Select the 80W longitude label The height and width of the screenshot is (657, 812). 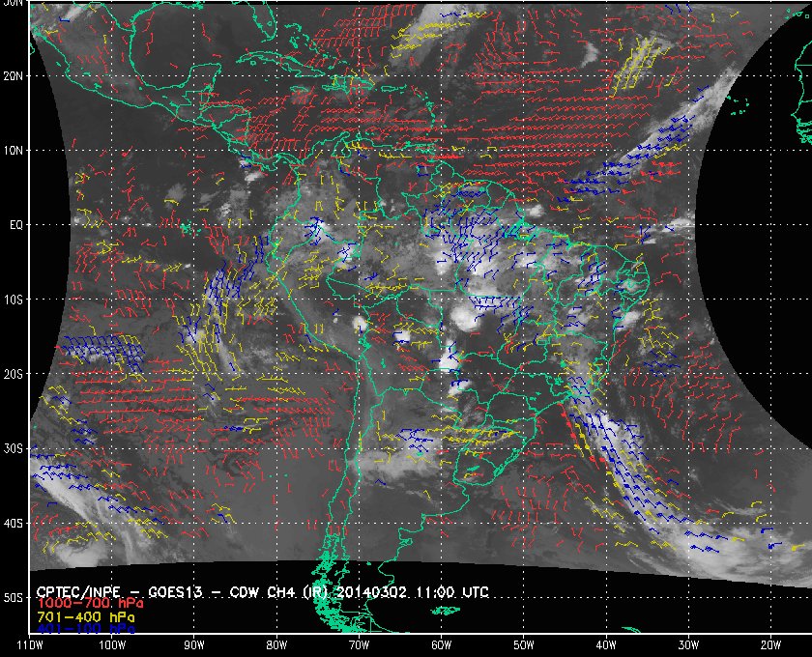[276, 645]
